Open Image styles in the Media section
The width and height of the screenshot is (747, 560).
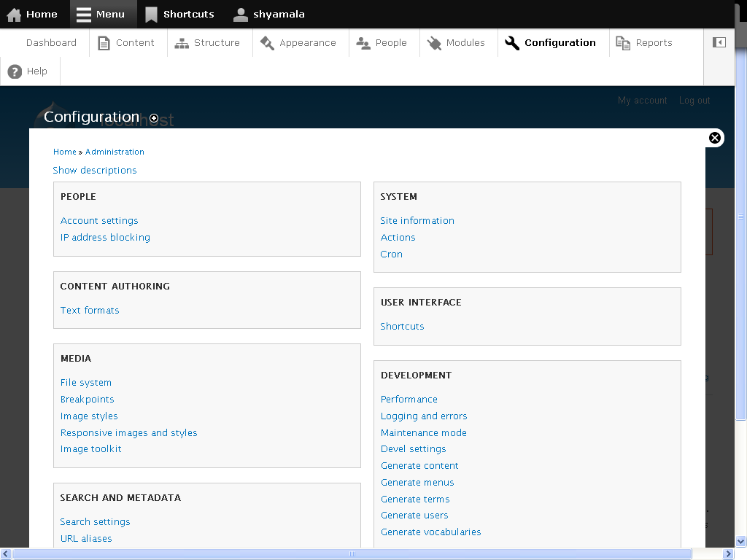tap(89, 416)
